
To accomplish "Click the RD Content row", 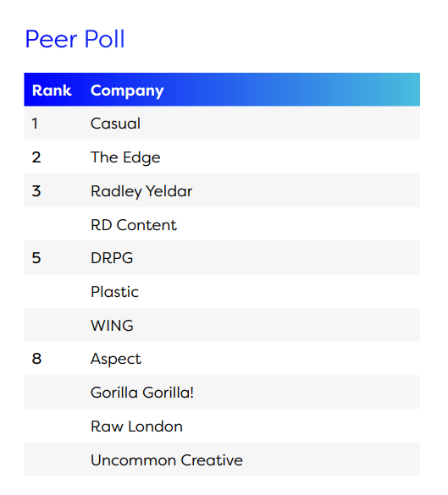I will click(222, 224).
